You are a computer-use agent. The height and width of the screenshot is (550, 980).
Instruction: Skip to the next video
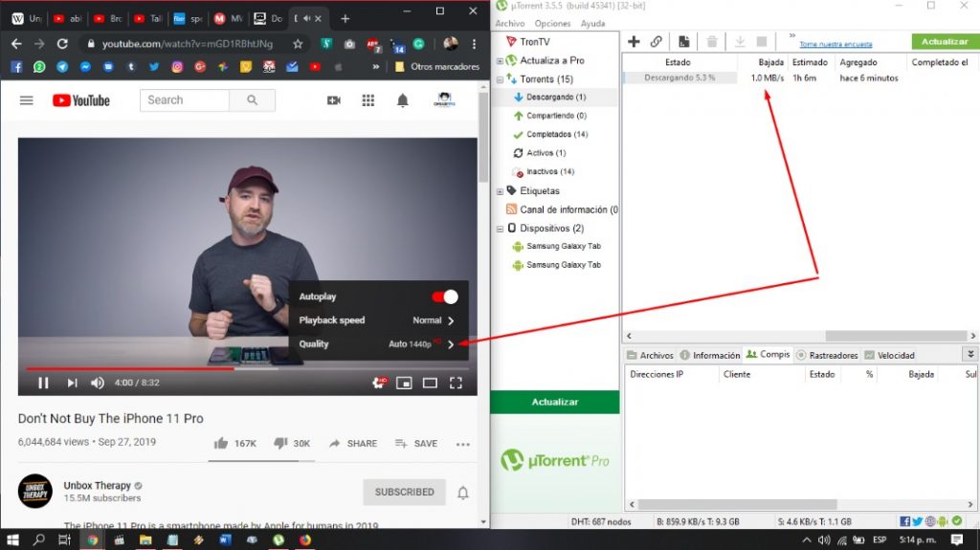pyautogui.click(x=72, y=383)
